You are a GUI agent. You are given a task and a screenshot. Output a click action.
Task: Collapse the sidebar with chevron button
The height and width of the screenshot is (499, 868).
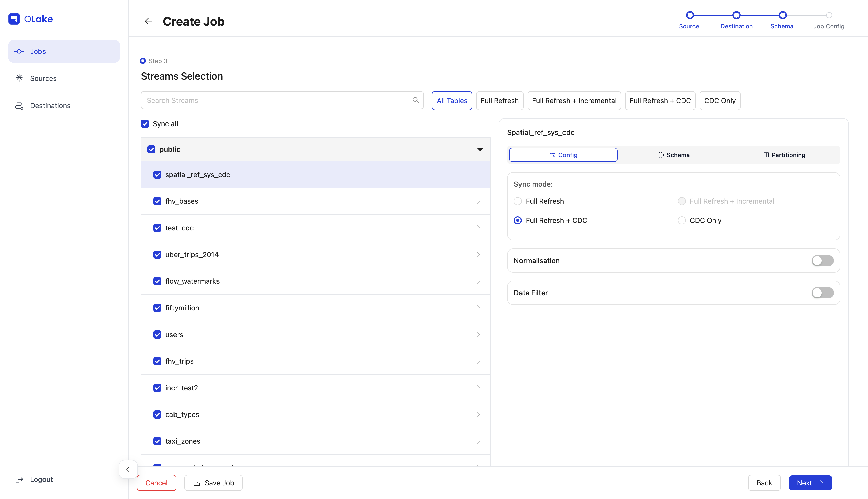(x=128, y=469)
